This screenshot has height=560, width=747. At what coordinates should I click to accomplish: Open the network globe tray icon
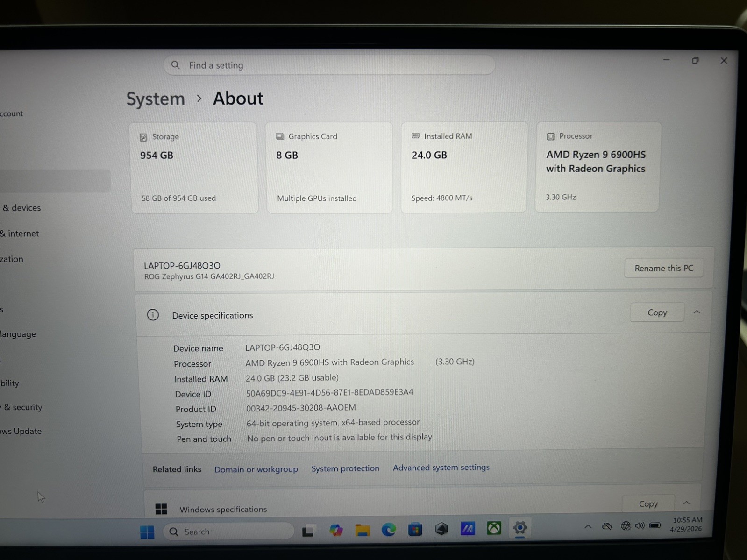click(626, 526)
